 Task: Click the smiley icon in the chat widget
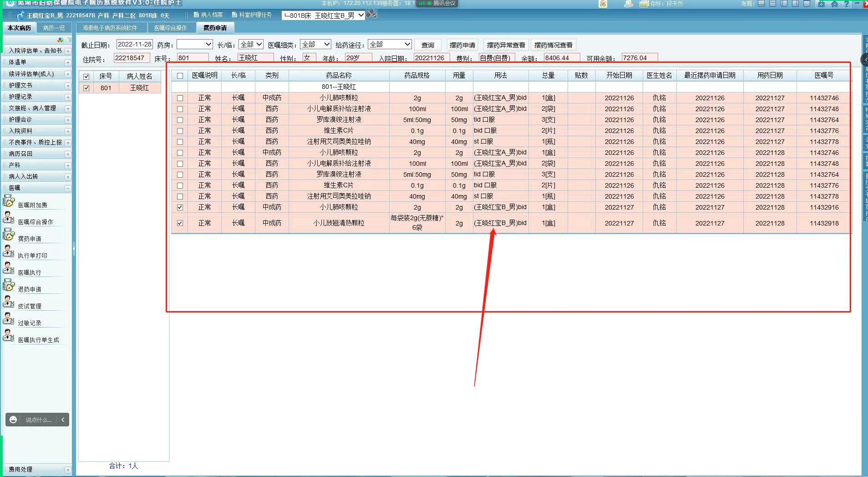click(13, 420)
